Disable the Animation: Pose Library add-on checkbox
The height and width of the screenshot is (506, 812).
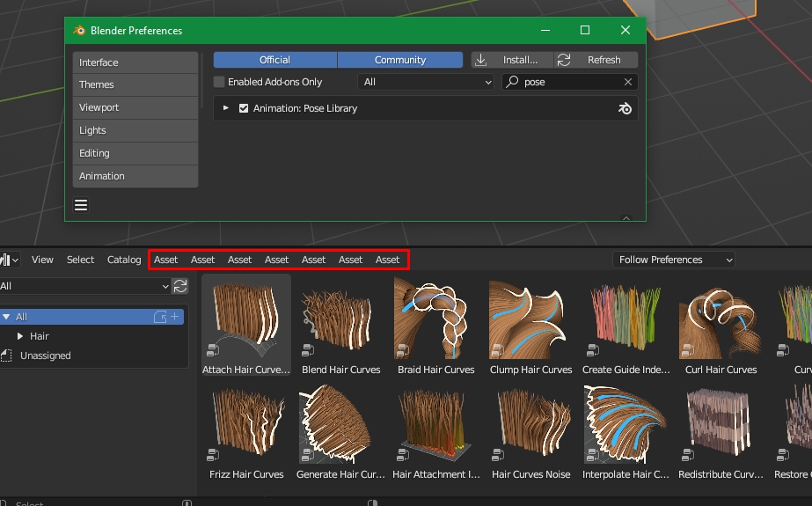click(x=244, y=108)
